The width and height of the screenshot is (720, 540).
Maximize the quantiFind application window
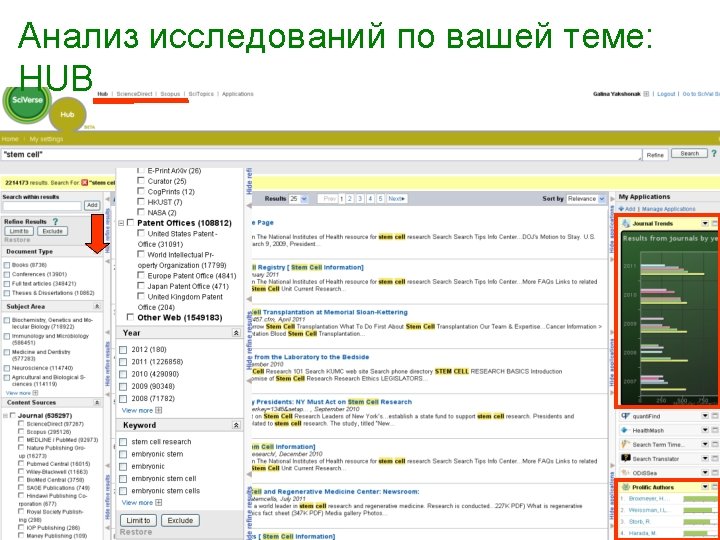coord(715,416)
